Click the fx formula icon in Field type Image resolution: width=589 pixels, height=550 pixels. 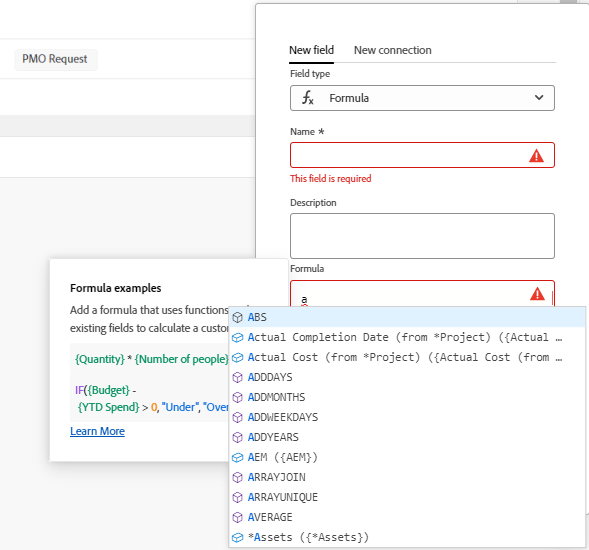coord(307,98)
